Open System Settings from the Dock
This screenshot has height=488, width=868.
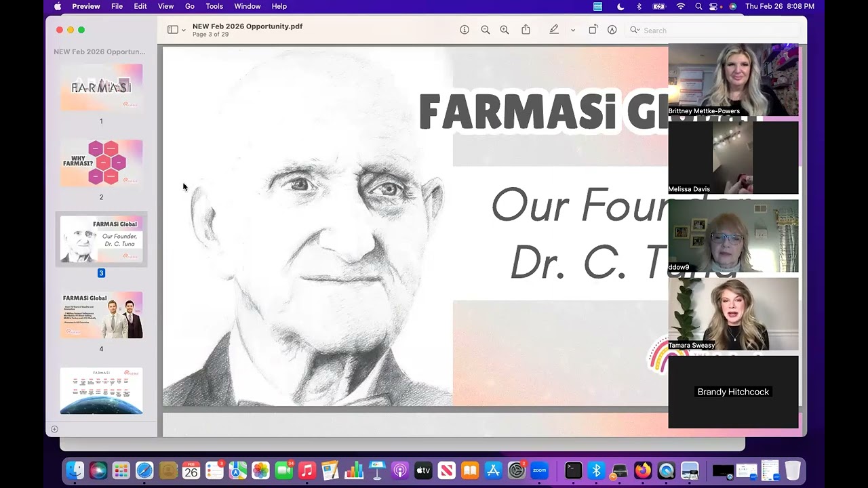click(x=517, y=470)
